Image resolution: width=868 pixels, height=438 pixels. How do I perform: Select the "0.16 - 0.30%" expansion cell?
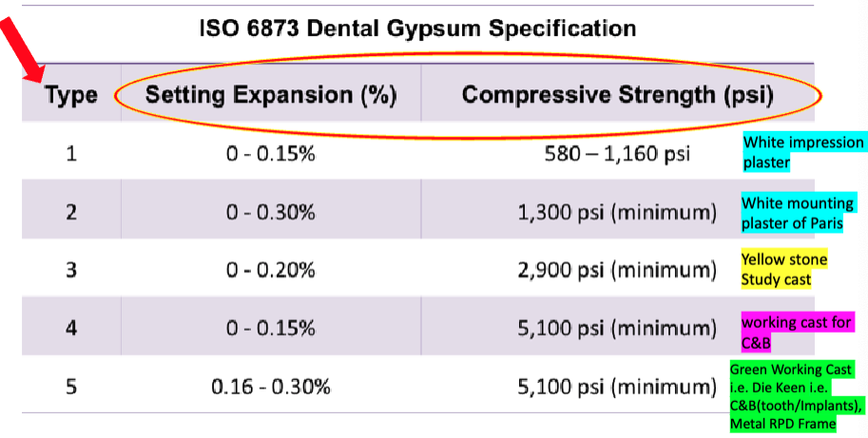[271, 387]
